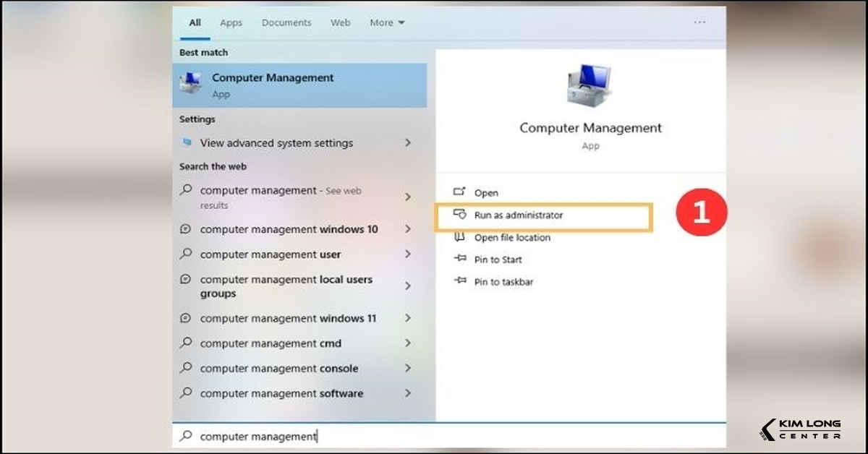Screen dimensions: 868x454
Task: Expand the More filter dropdown
Action: (x=387, y=22)
